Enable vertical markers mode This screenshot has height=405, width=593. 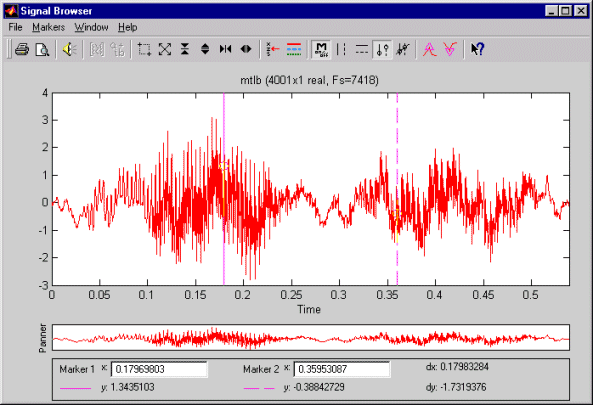click(342, 49)
